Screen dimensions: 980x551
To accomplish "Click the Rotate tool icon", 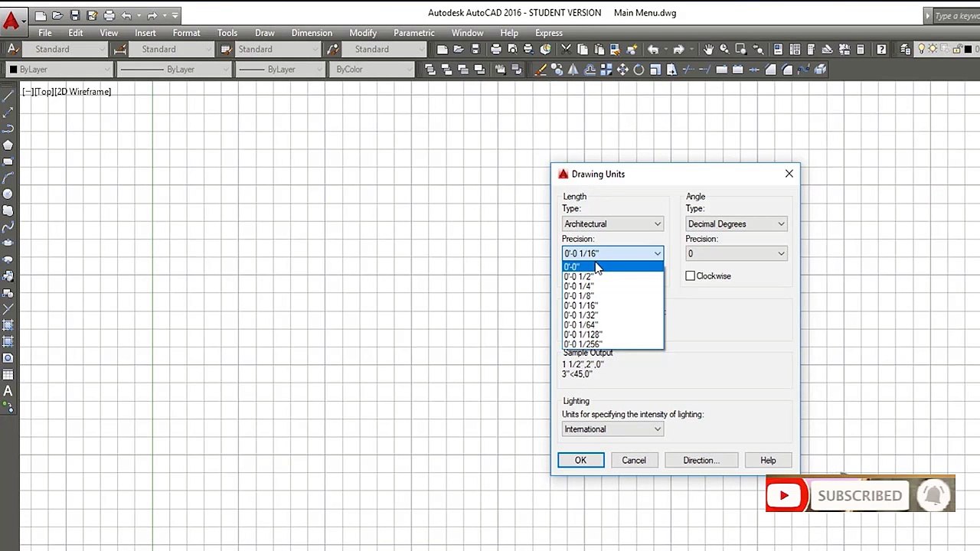I will click(639, 70).
